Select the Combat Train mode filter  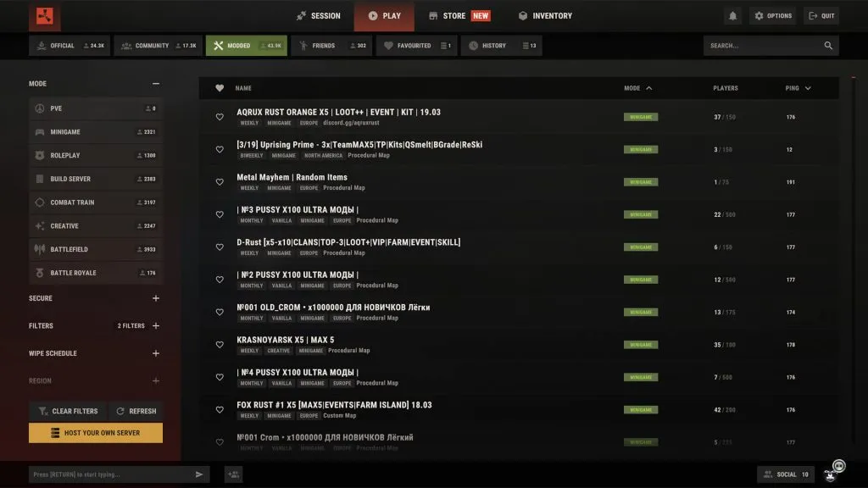pyautogui.click(x=96, y=202)
